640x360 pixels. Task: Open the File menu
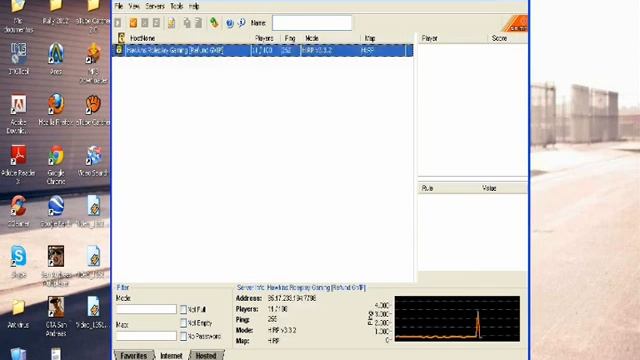(119, 6)
